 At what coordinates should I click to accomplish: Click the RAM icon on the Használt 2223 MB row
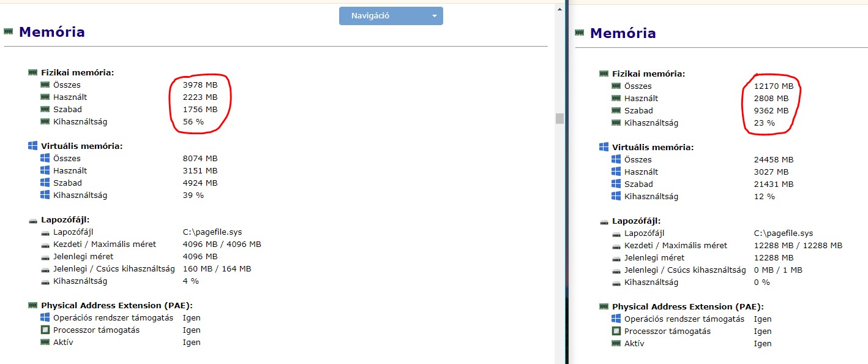[x=45, y=97]
